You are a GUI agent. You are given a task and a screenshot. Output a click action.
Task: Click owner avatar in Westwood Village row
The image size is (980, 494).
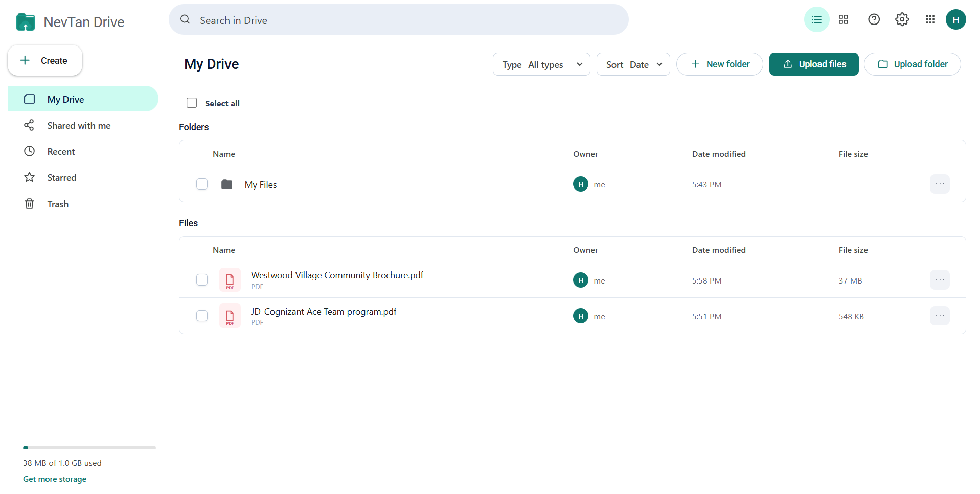[581, 280]
